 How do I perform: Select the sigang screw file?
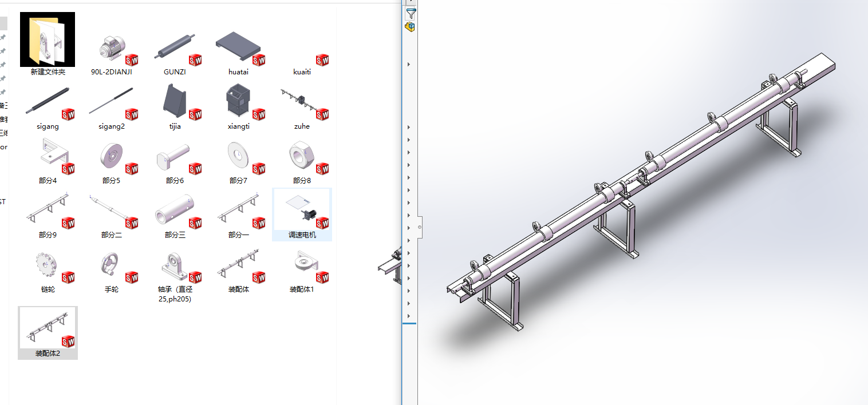tap(48, 108)
